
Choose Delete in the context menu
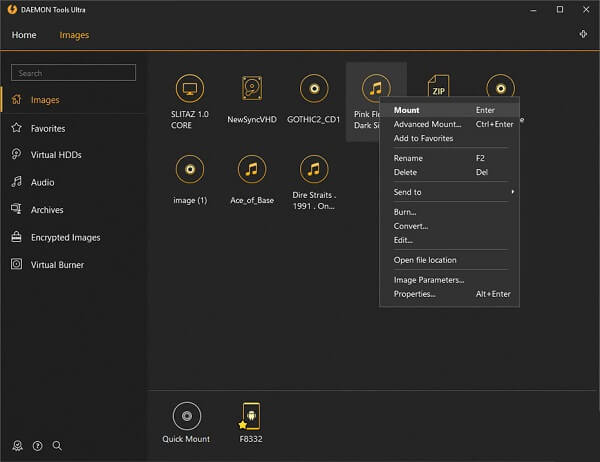(x=449, y=173)
